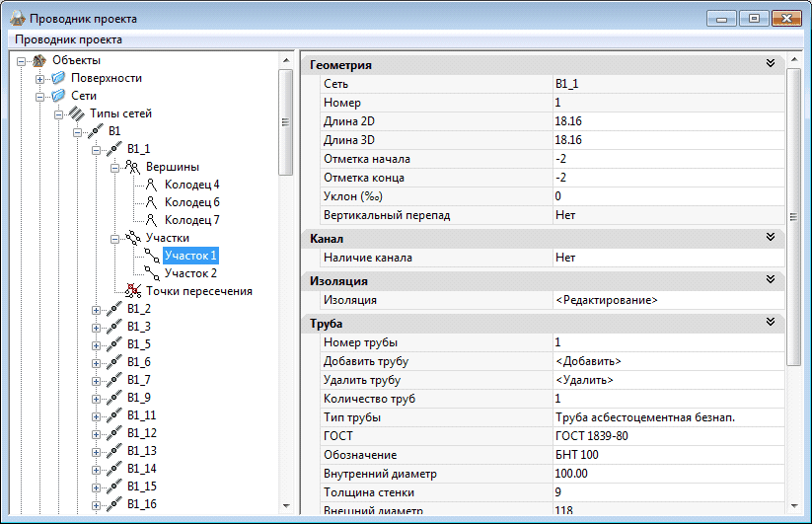Select the Точки пересечения tree item
The height and width of the screenshot is (524, 812).
coord(199,291)
